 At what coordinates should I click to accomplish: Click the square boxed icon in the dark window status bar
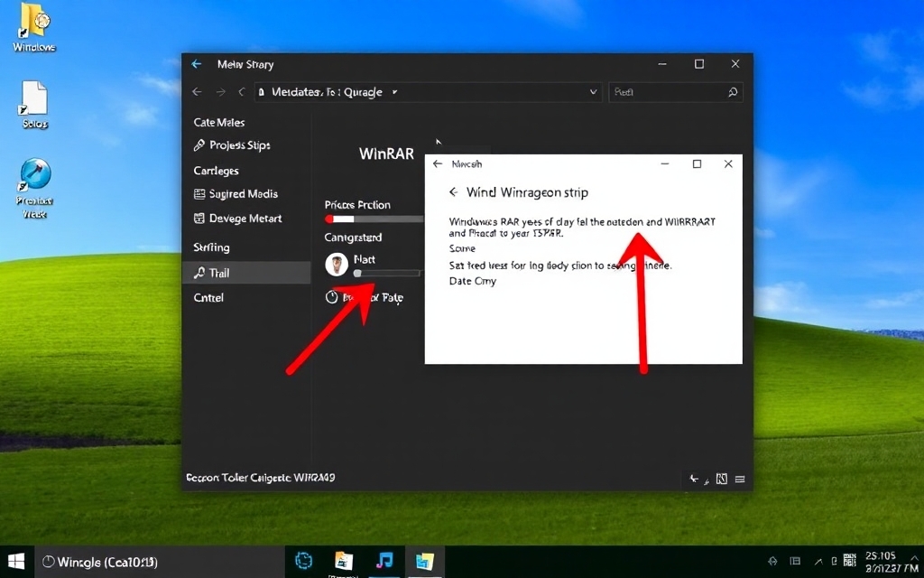(721, 479)
